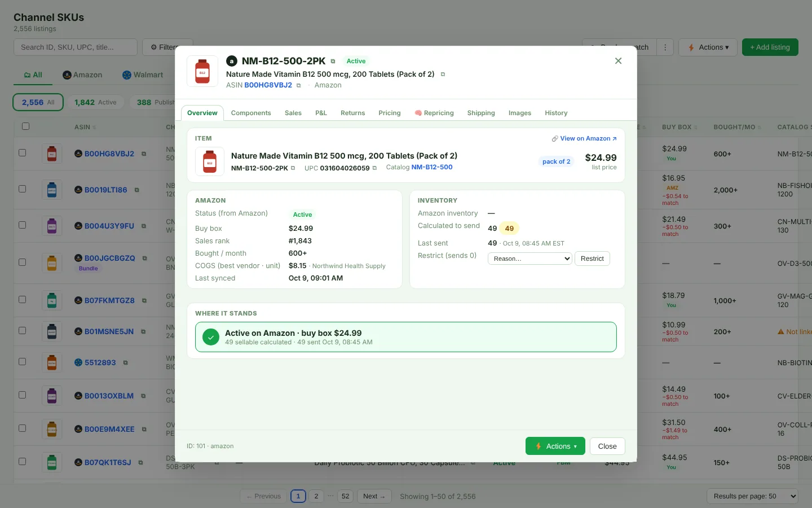Click the three-dot menu in background toolbar

pos(665,47)
